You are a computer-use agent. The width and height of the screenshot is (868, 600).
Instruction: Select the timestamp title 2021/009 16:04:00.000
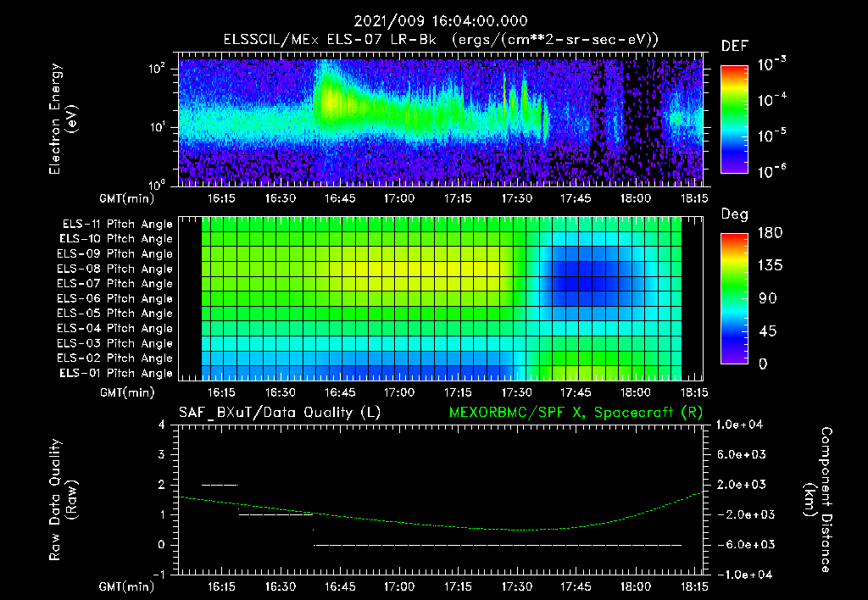[441, 21]
